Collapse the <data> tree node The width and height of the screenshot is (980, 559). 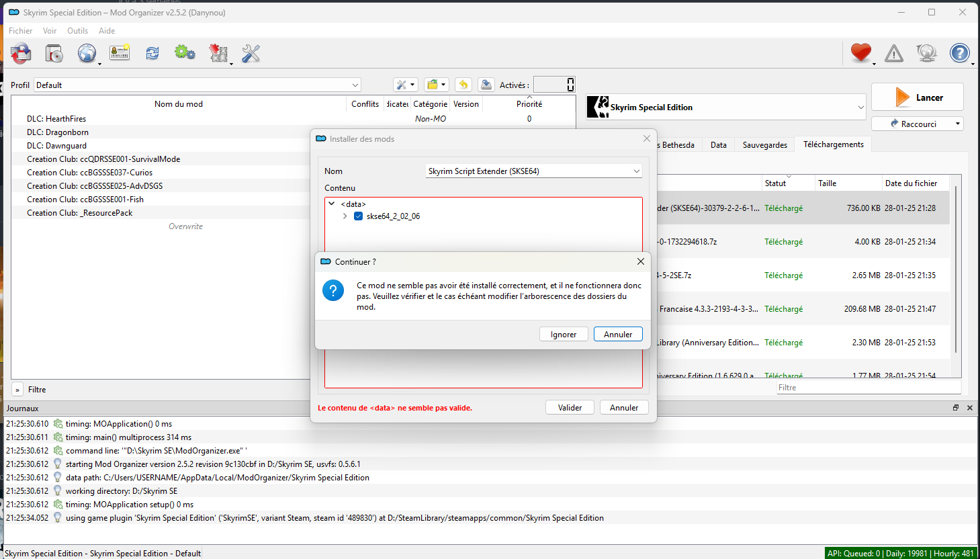[332, 204]
